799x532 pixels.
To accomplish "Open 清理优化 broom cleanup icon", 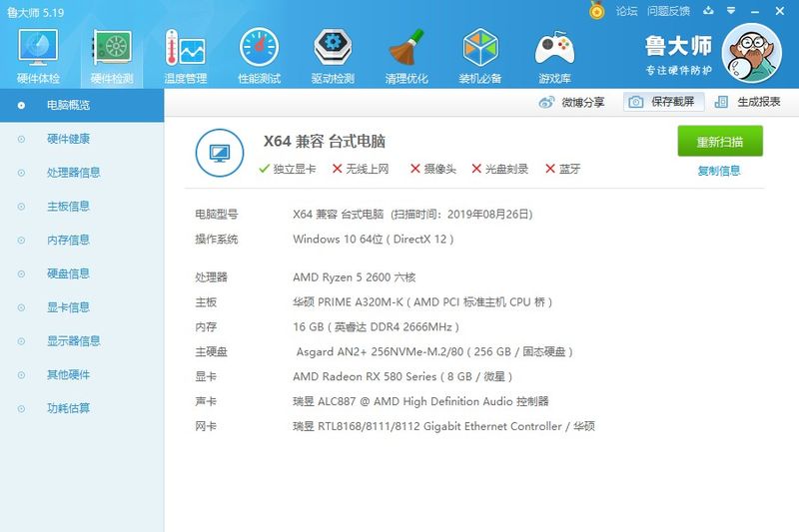I will click(406, 47).
